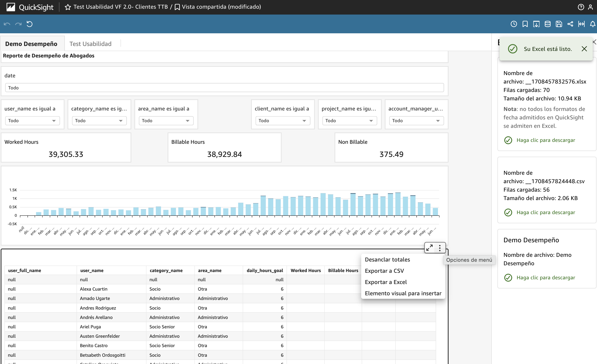Click success check icon in Excel notification

coord(513,49)
